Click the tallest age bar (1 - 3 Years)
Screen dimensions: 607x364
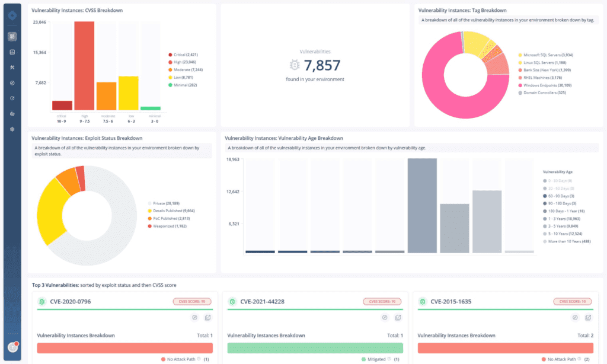[422, 206]
